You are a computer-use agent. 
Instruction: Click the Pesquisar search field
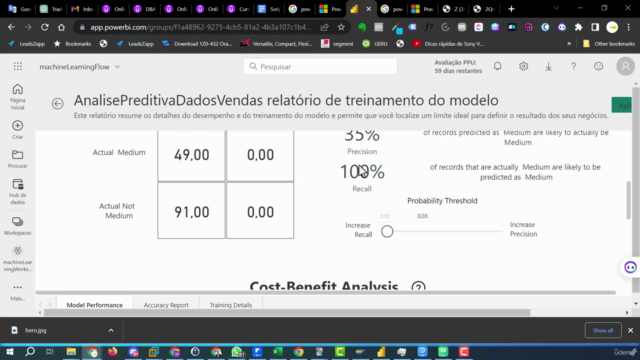tap(320, 67)
